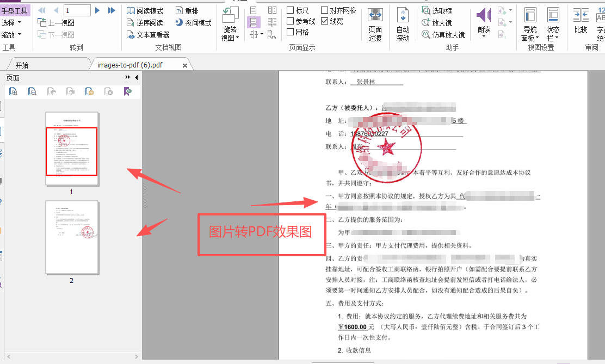This screenshot has width=605, height=364.
Task: Open the split view dropdown arrow
Action: (262, 34)
